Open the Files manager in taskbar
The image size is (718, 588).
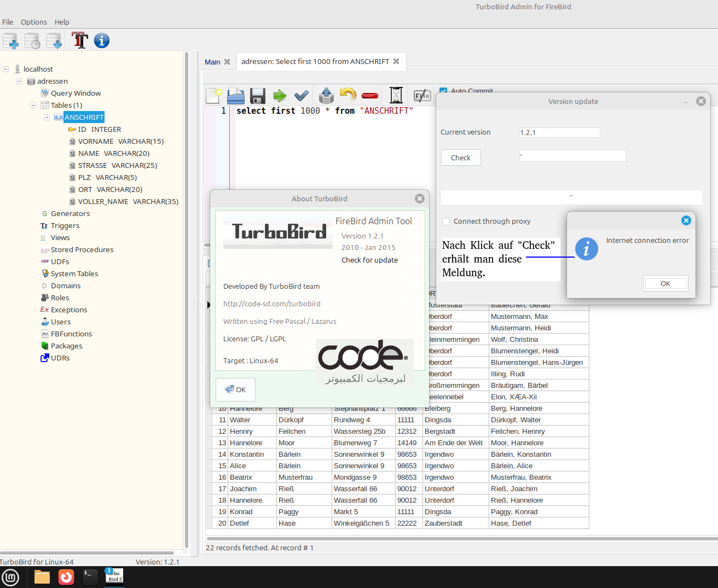[42, 577]
